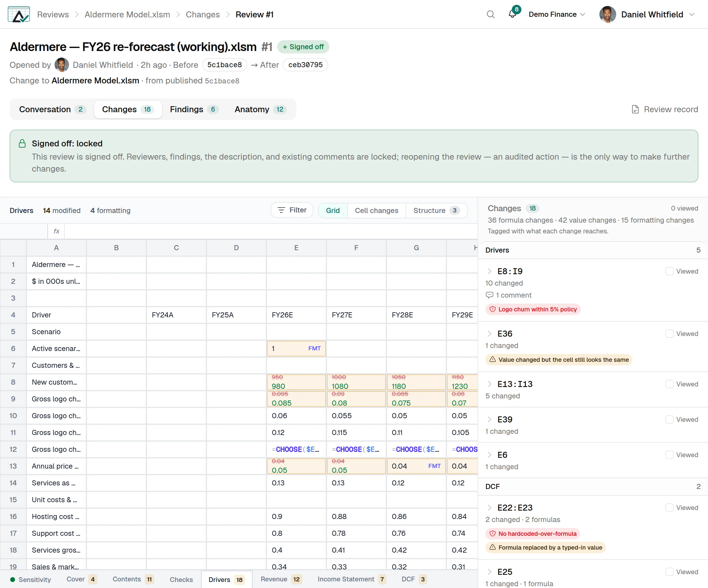Mark E22:E23 change as Viewed
This screenshot has height=588, width=708.
pos(669,508)
